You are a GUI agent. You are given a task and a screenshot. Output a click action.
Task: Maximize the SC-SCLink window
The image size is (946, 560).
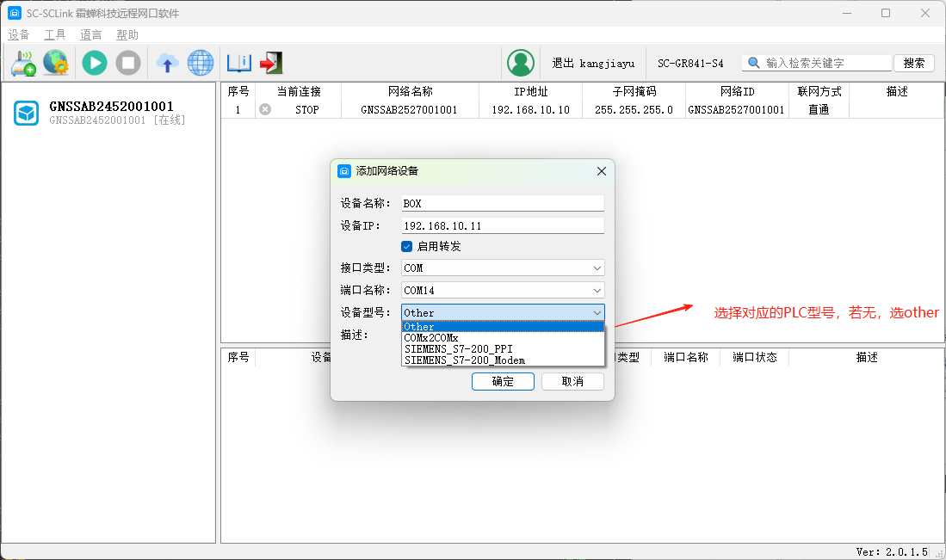click(886, 13)
